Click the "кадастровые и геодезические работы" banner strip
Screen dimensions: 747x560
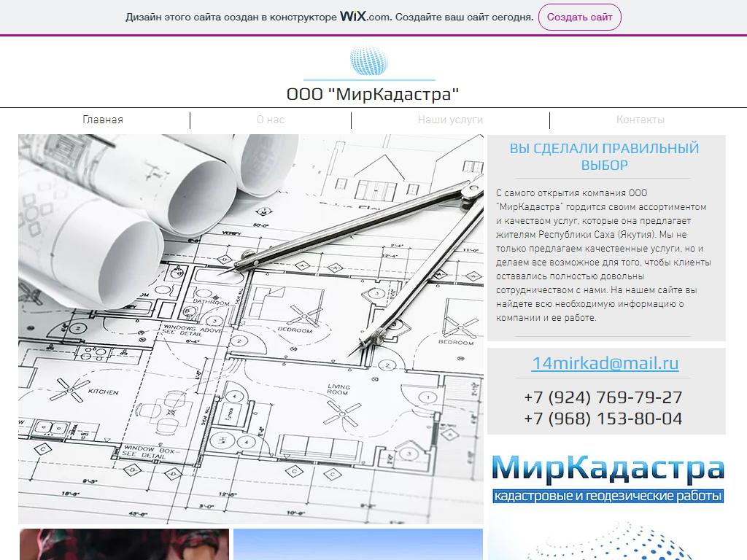coord(607,497)
